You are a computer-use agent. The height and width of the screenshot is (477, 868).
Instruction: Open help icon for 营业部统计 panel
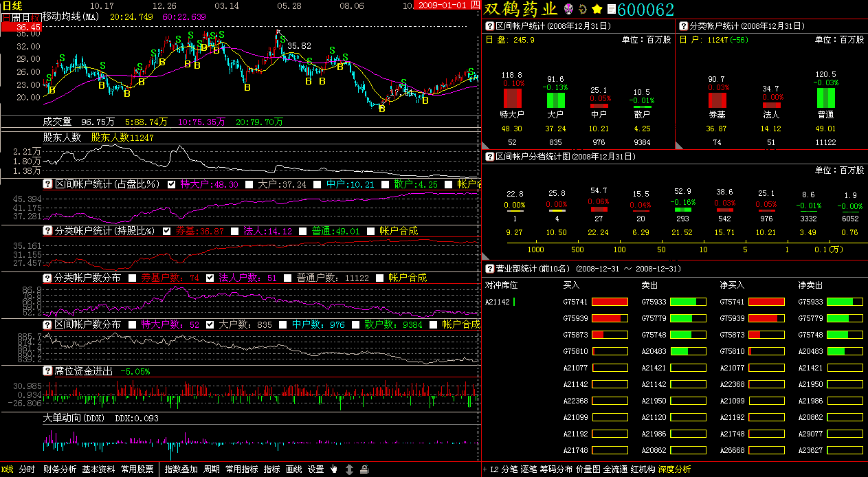490,269
